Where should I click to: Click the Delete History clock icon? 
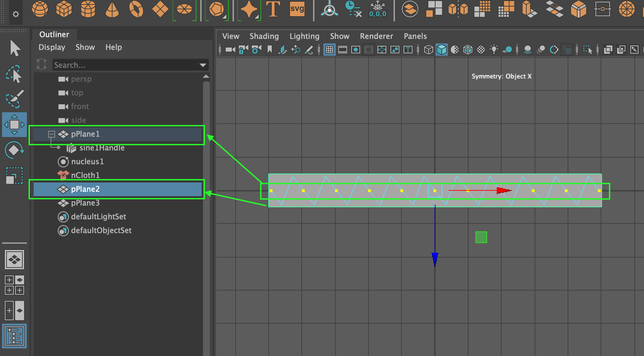(x=353, y=9)
